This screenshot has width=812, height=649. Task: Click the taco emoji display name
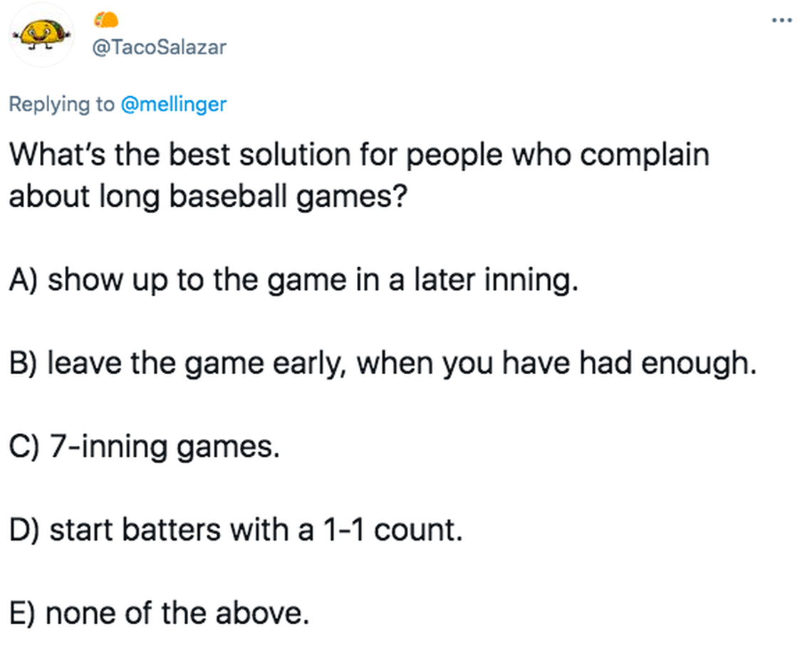click(105, 20)
